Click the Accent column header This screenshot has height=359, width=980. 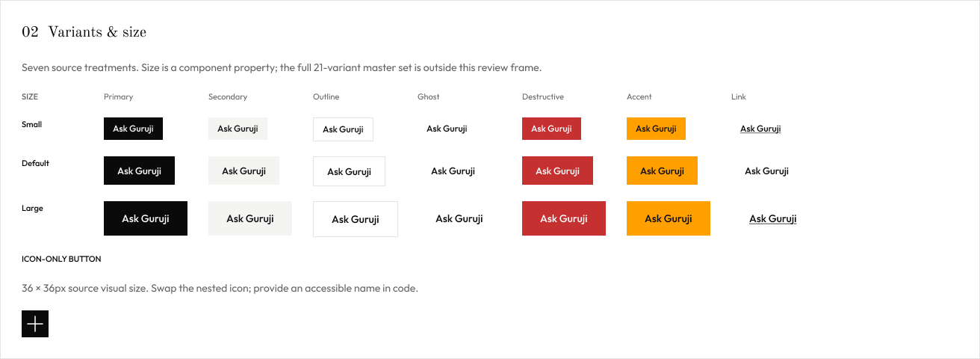tap(639, 96)
